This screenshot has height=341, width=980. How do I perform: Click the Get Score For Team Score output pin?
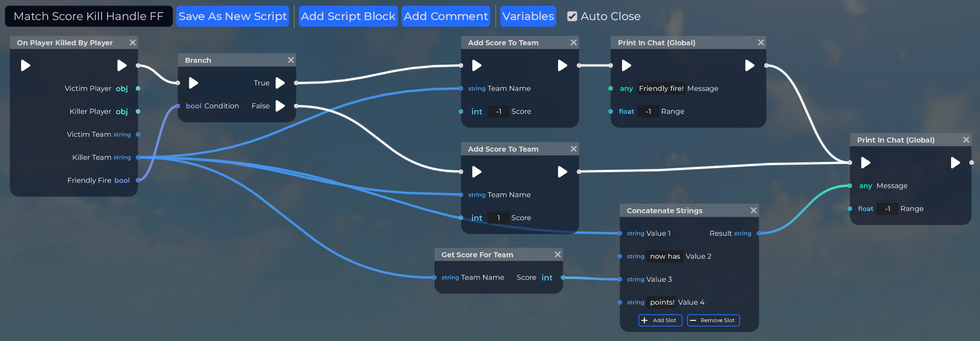click(563, 277)
